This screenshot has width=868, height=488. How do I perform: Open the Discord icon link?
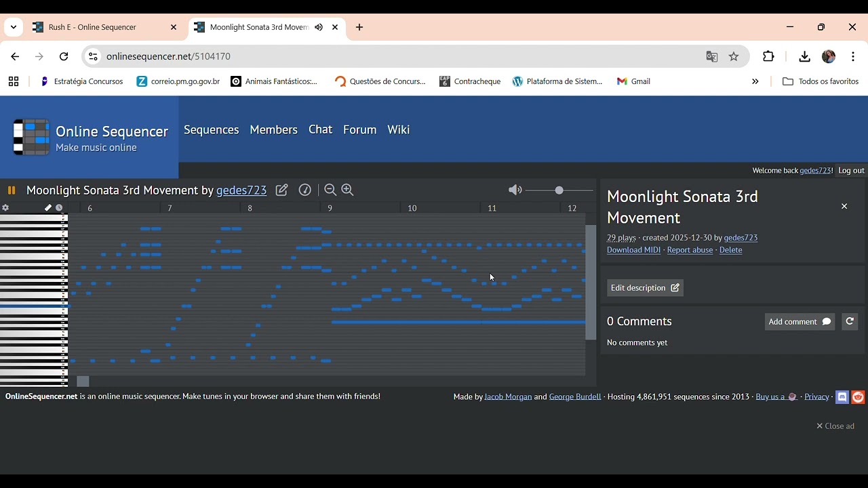[842, 397]
